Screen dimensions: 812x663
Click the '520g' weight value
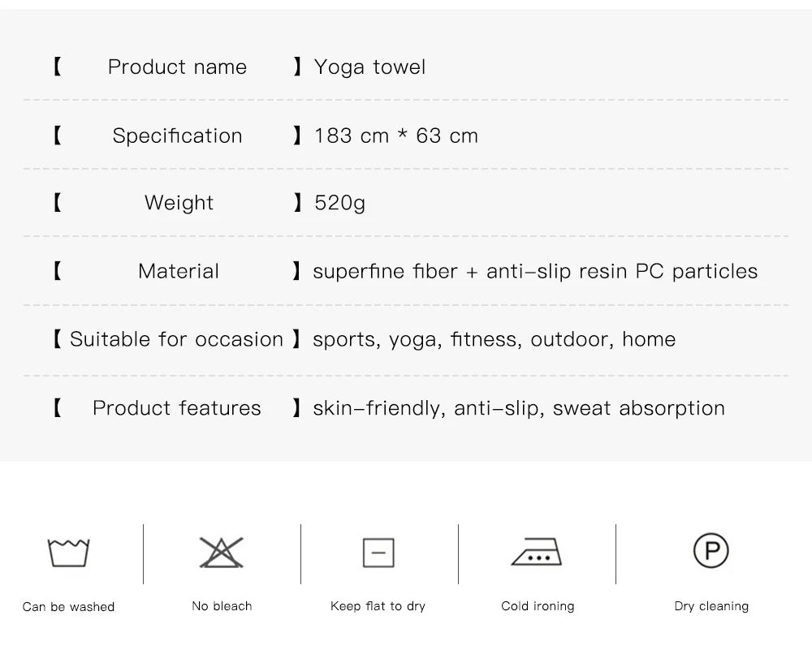tap(340, 203)
